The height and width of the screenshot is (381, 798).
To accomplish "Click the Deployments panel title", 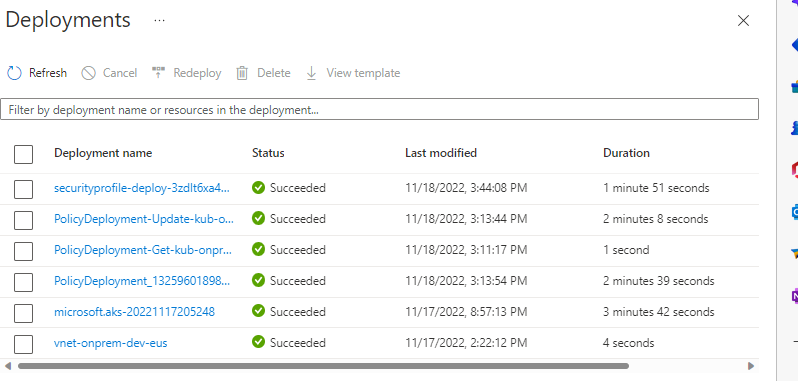I will pyautogui.click(x=68, y=20).
